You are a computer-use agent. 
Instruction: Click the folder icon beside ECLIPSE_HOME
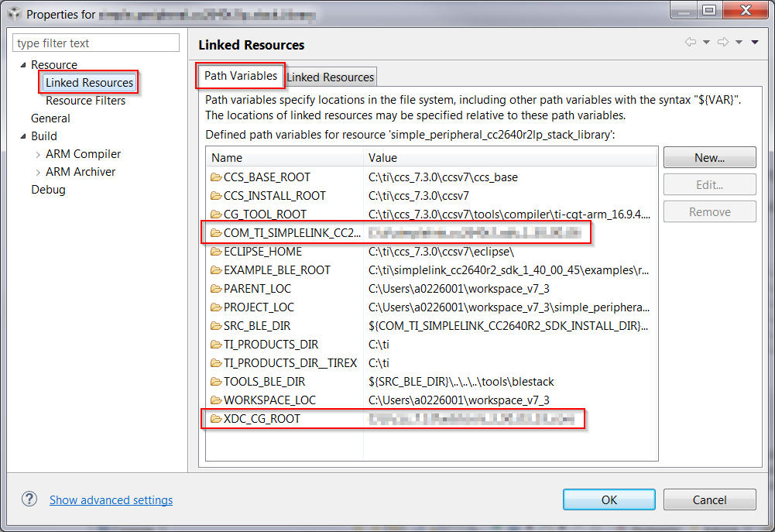pyautogui.click(x=215, y=251)
